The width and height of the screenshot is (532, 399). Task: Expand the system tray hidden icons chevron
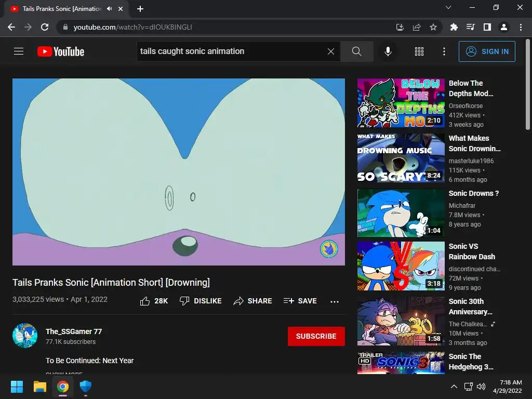coord(454,387)
